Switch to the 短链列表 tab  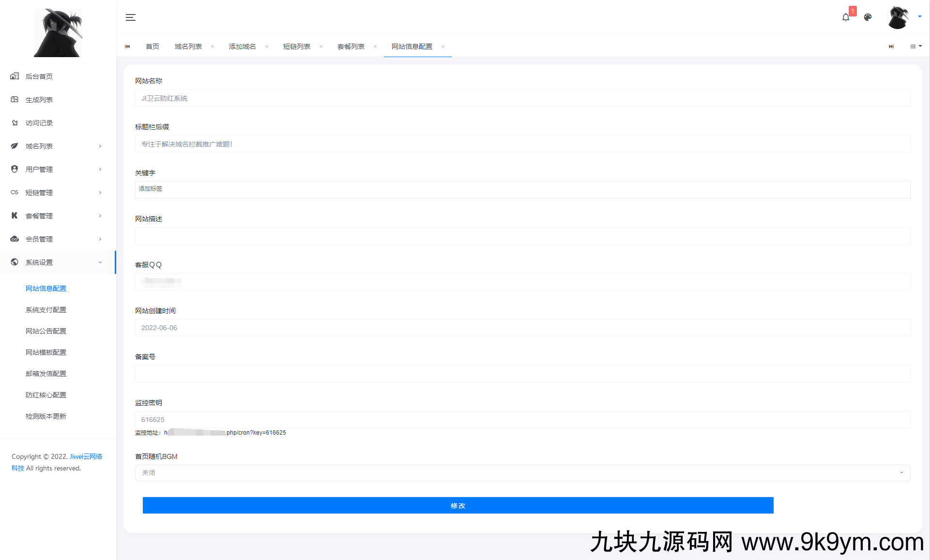point(296,46)
